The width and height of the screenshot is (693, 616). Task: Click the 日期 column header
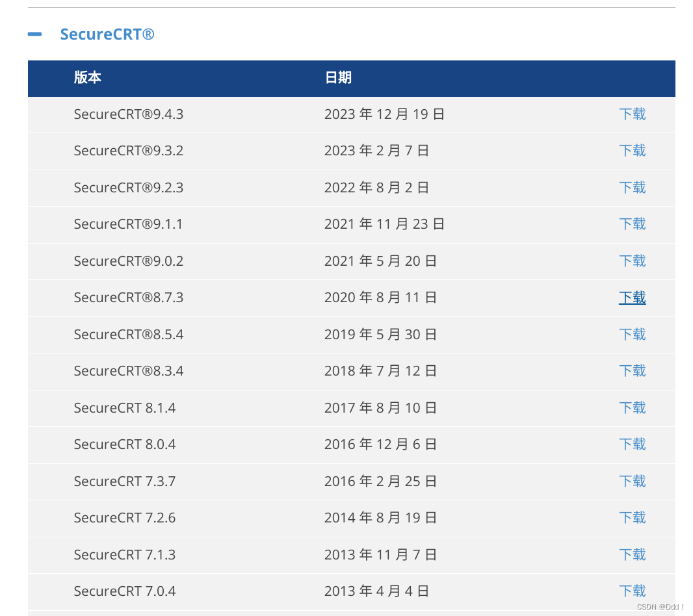coord(338,77)
